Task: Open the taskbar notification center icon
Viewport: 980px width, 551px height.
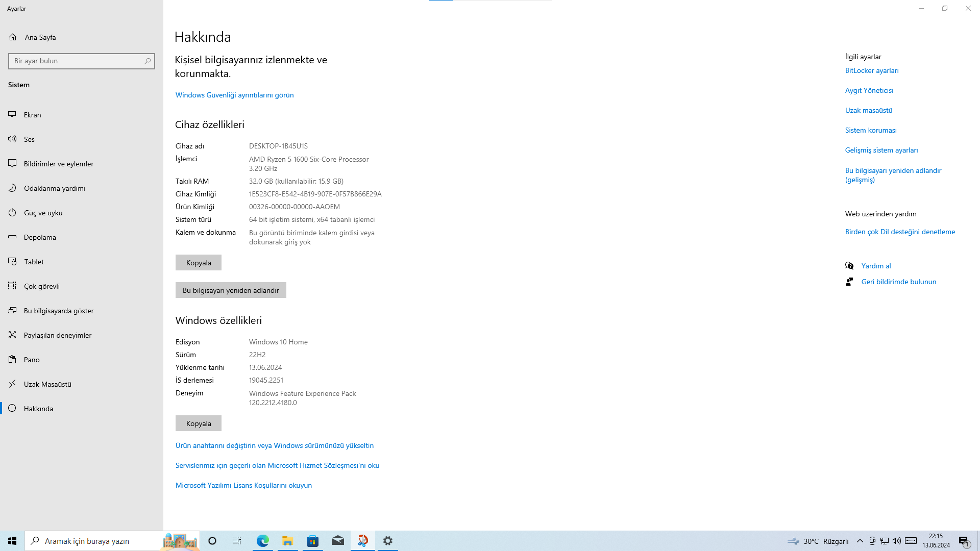Action: [x=963, y=541]
